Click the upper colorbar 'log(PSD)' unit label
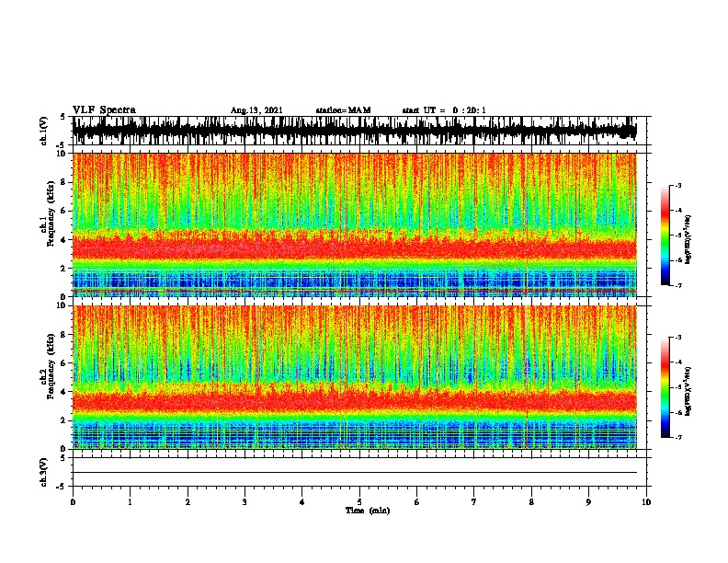Image resolution: width=728 pixels, height=563 pixels. pyautogui.click(x=688, y=240)
